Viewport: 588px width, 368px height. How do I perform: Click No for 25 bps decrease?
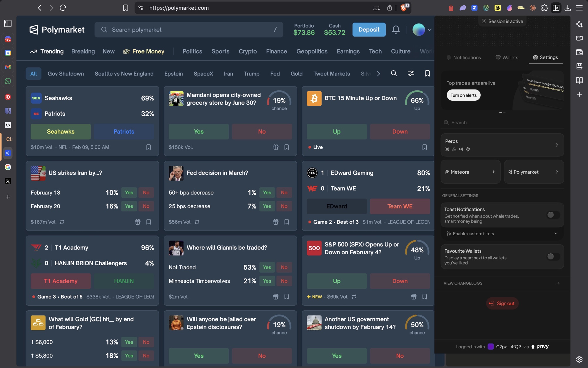click(x=284, y=206)
